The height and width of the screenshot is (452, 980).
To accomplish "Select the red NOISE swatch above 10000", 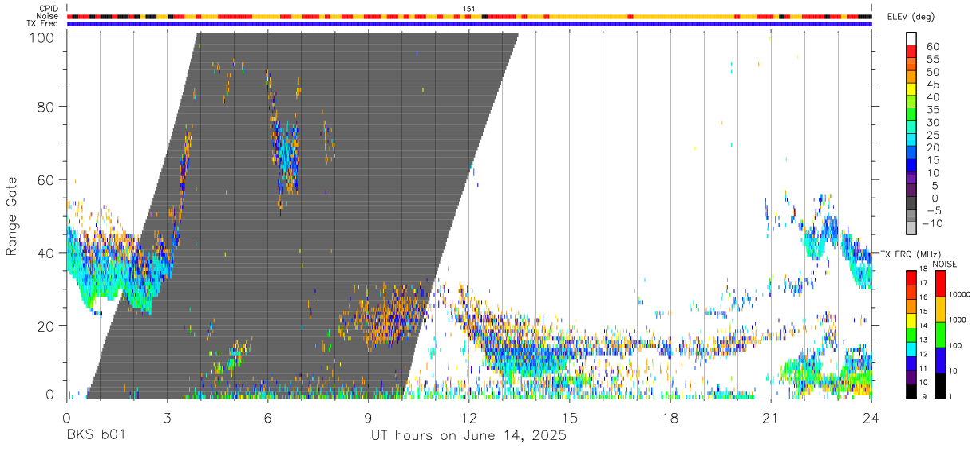I will [941, 284].
